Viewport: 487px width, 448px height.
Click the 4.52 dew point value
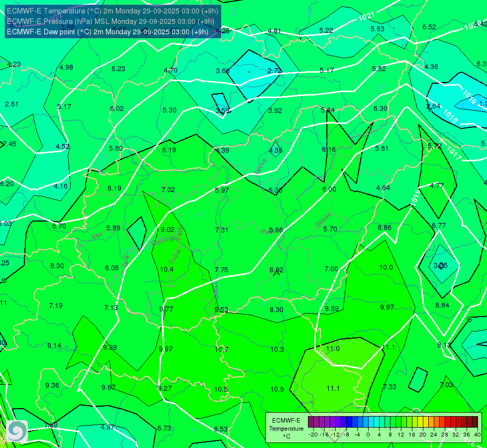[x=63, y=146]
